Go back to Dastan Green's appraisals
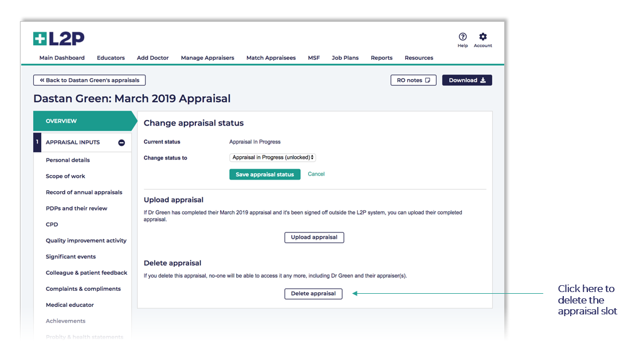The image size is (644, 354). (x=89, y=80)
